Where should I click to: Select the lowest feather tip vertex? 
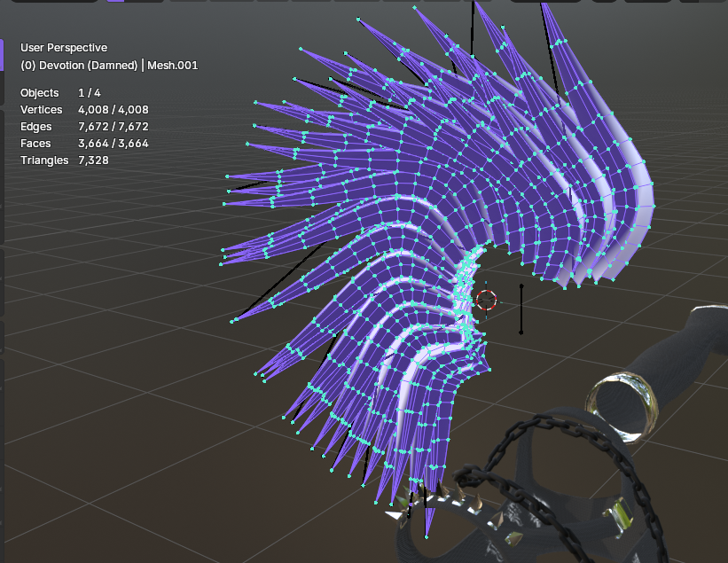pyautogui.click(x=427, y=537)
